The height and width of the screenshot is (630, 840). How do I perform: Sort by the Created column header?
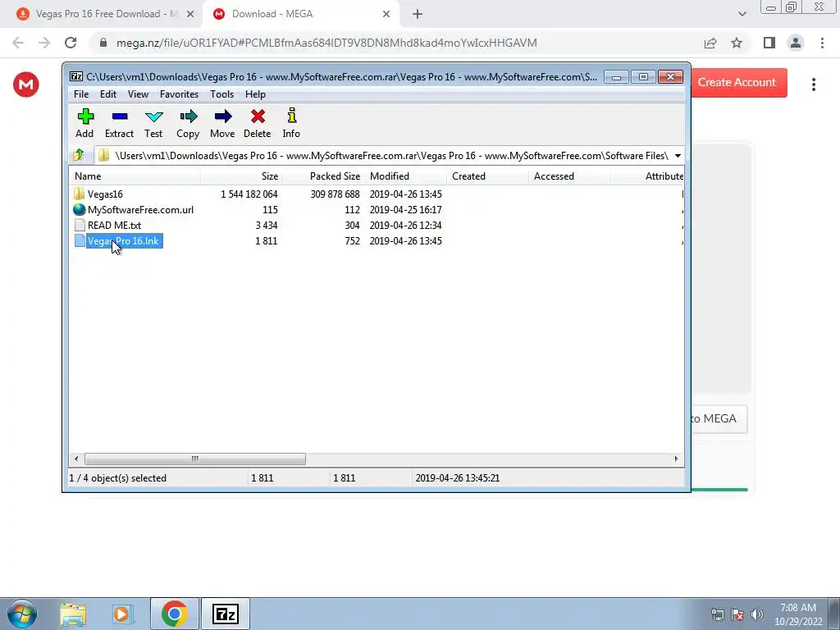click(487, 176)
